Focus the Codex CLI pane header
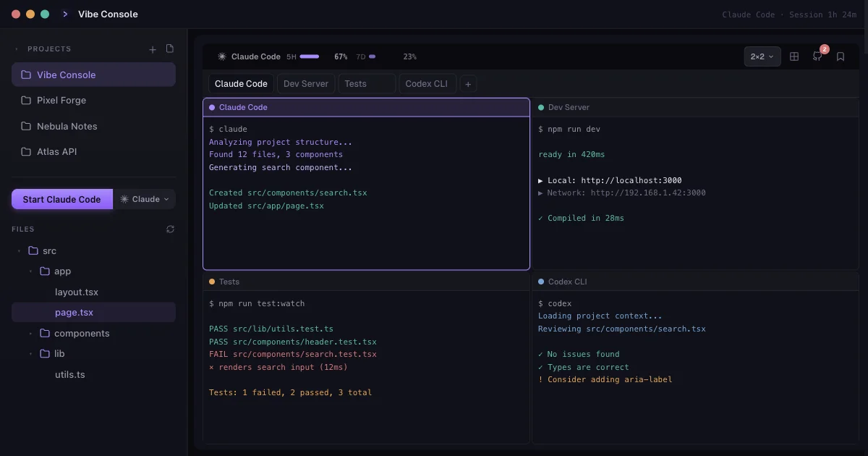Viewport: 868px width, 456px height. (x=695, y=282)
